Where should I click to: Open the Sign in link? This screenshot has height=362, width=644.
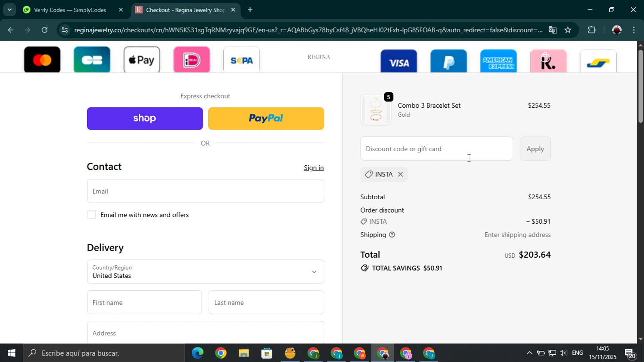[314, 168]
